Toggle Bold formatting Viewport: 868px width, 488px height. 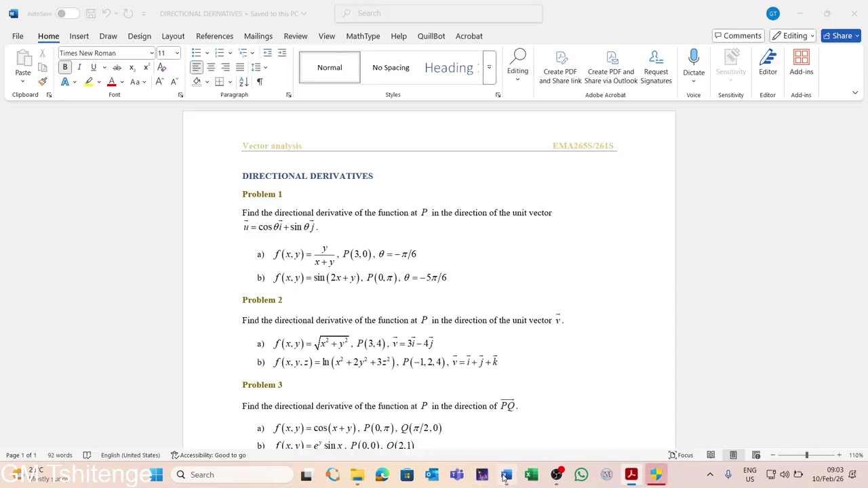[65, 67]
